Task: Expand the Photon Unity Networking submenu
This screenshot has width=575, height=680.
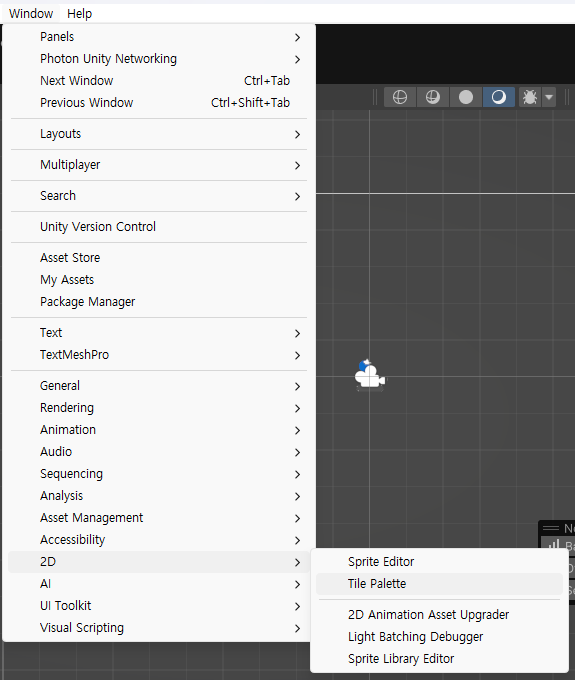Action: (x=159, y=59)
